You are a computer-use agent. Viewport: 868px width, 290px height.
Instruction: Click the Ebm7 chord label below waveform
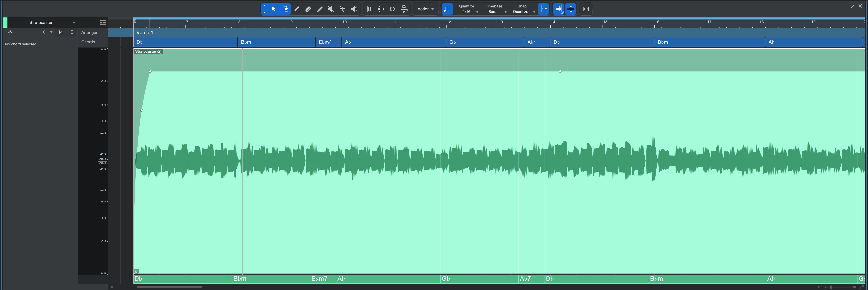point(319,278)
